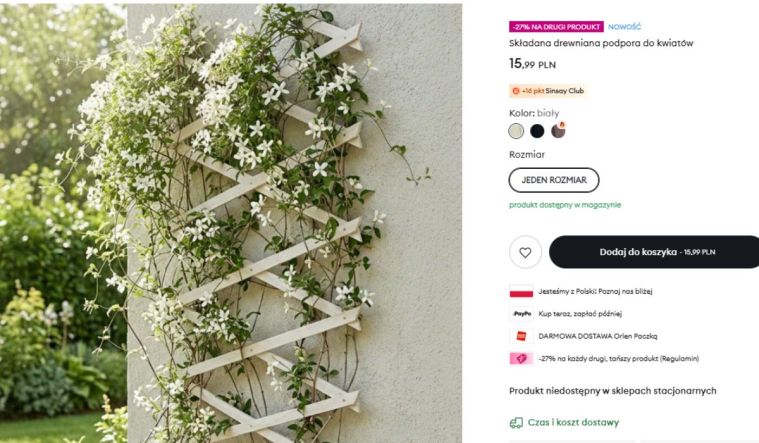Select the black color swatch
759x443 pixels.
point(537,131)
